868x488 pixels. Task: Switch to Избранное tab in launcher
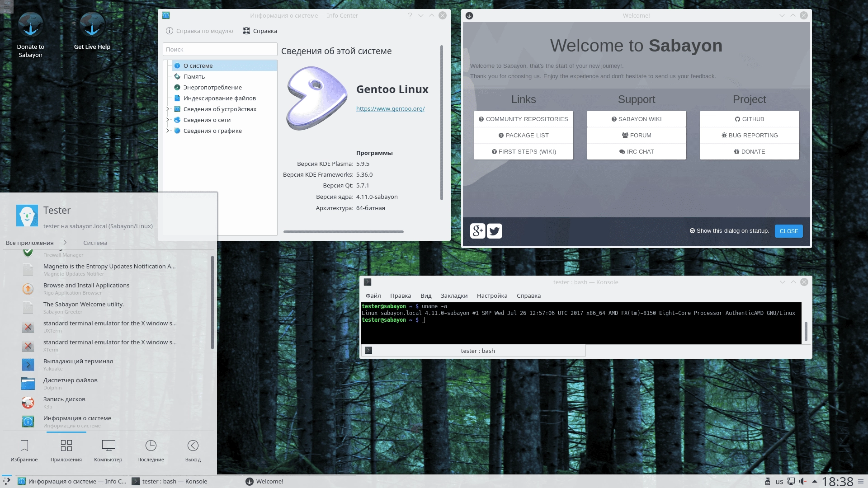pyautogui.click(x=24, y=451)
